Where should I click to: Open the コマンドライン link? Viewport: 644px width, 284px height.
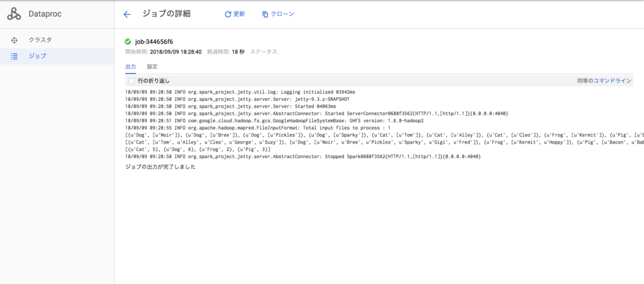613,81
